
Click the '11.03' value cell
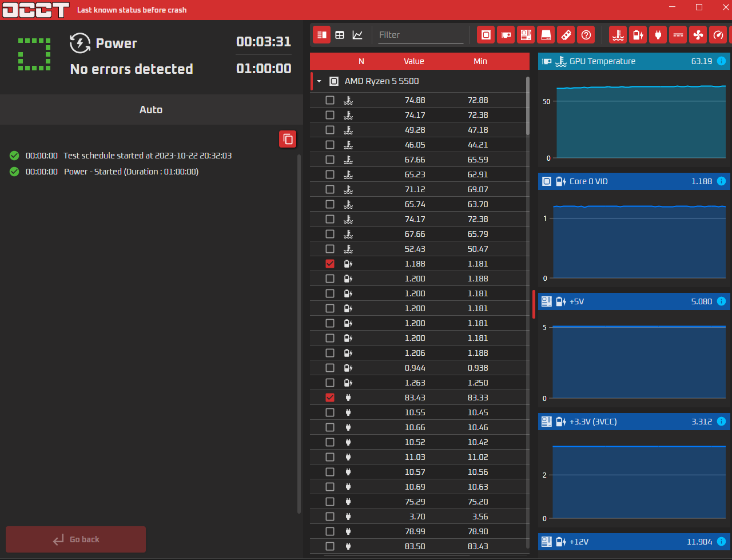[415, 457]
